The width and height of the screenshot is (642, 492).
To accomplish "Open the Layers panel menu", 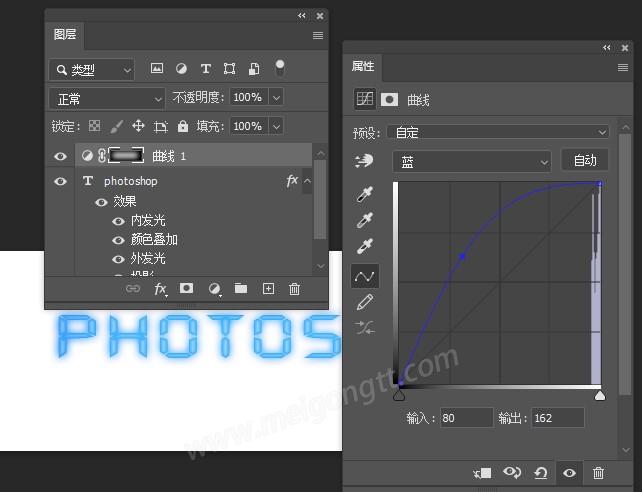I will 318,35.
